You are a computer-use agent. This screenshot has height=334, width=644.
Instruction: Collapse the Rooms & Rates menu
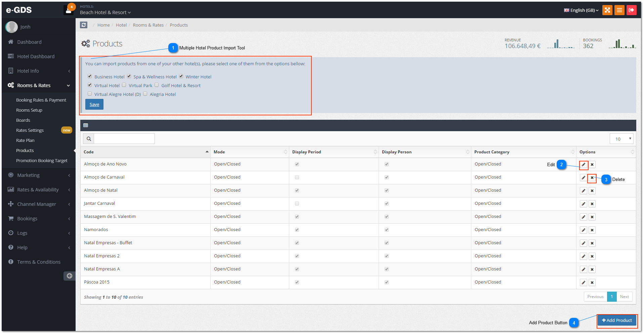39,85
